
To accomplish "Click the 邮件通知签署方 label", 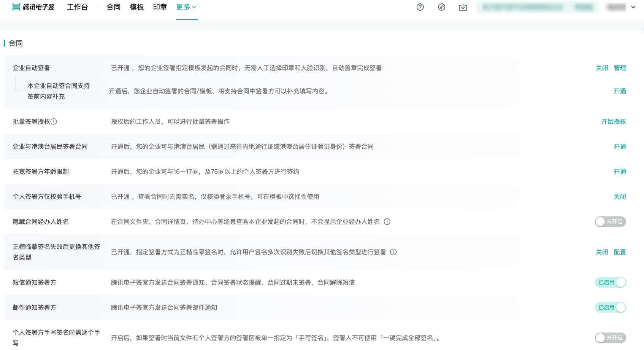I will 34,308.
